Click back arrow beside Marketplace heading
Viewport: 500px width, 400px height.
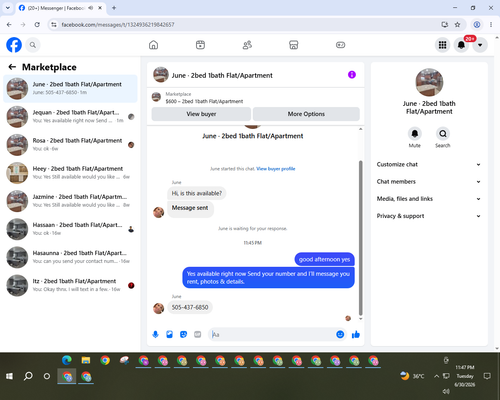point(12,67)
